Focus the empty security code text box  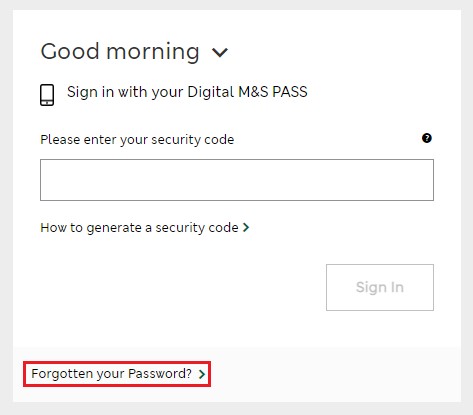coord(237,180)
